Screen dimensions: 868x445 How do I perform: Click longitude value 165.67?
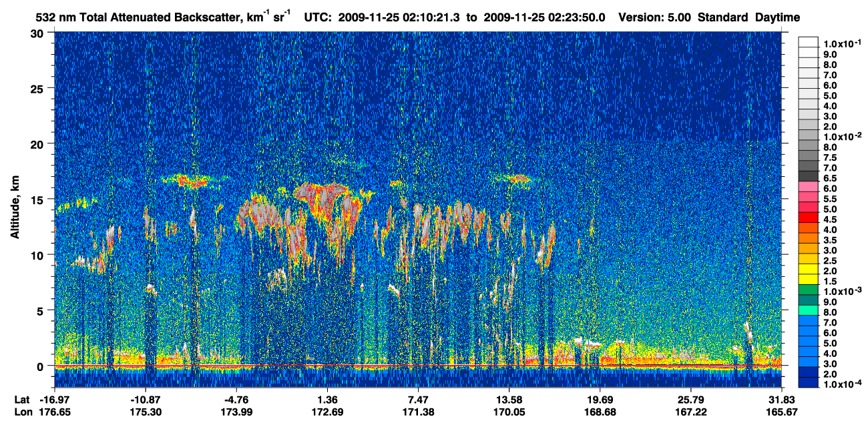point(782,412)
